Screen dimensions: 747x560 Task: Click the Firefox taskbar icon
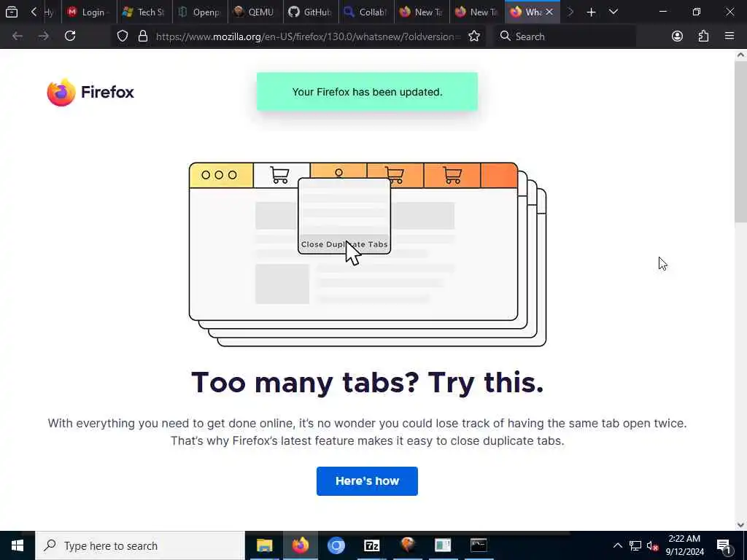click(x=300, y=545)
